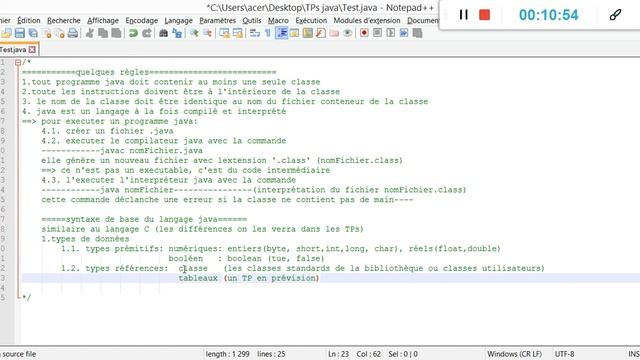This screenshot has width=640, height=360.
Task: Zoom out using the toolbar magnifier icon
Action: (x=207, y=33)
